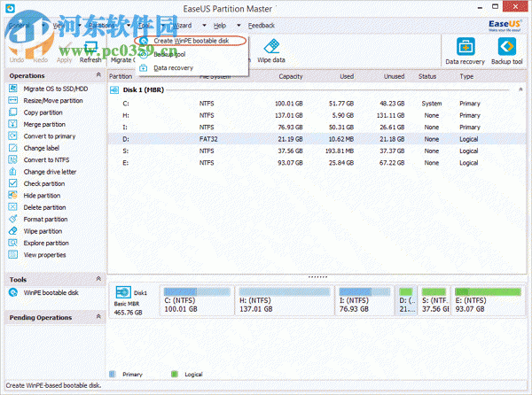Select the H: partition row
532x395 pixels.
click(x=317, y=115)
